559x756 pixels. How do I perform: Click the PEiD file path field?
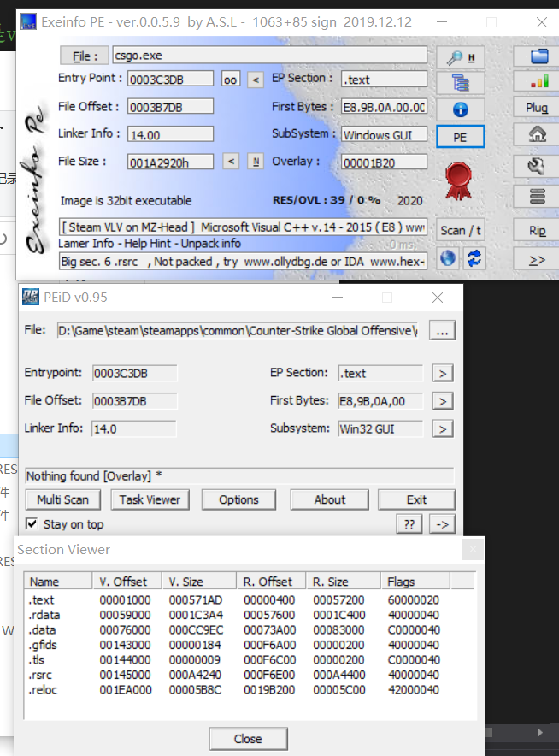[237, 331]
